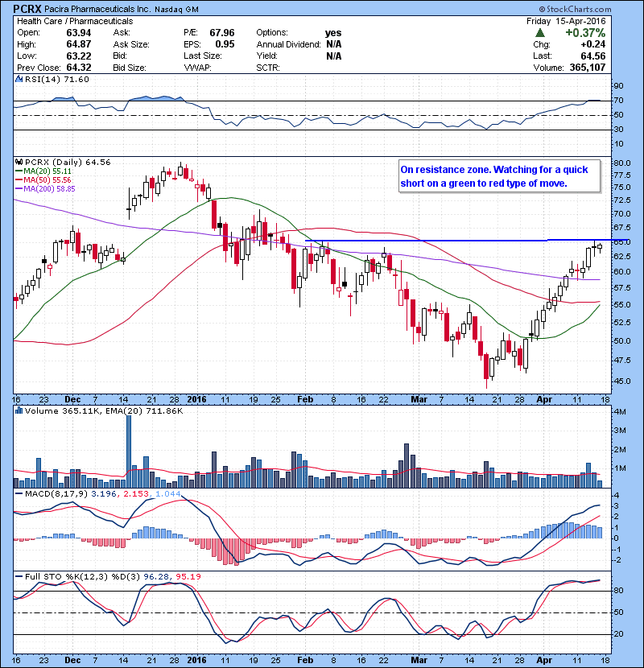The width and height of the screenshot is (644, 668).
Task: Select the High value 64.87
Action: tap(79, 44)
